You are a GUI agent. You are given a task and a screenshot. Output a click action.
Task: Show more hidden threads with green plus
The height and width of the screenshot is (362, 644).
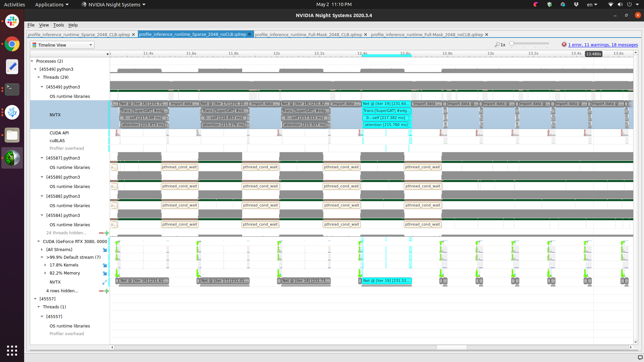click(x=107, y=233)
